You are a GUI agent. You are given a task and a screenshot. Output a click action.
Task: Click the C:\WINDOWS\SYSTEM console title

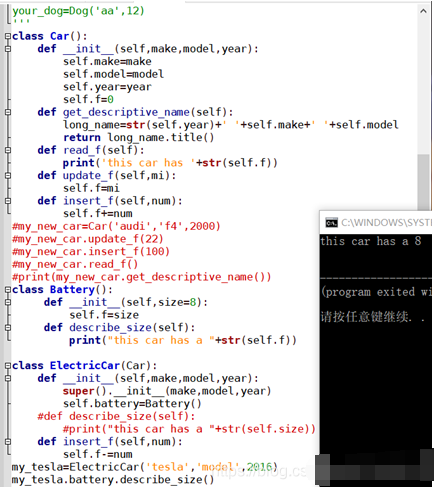point(386,222)
